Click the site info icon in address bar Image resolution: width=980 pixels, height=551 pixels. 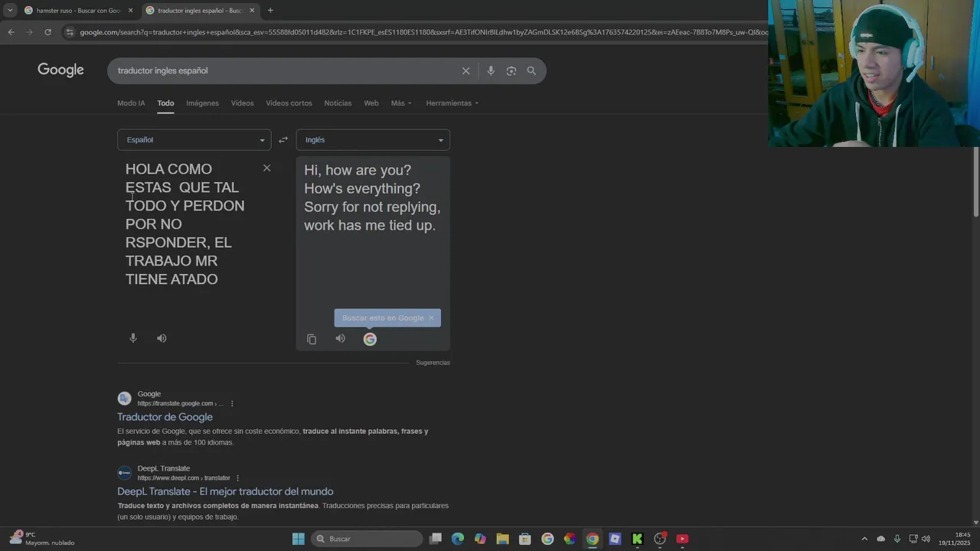70,32
